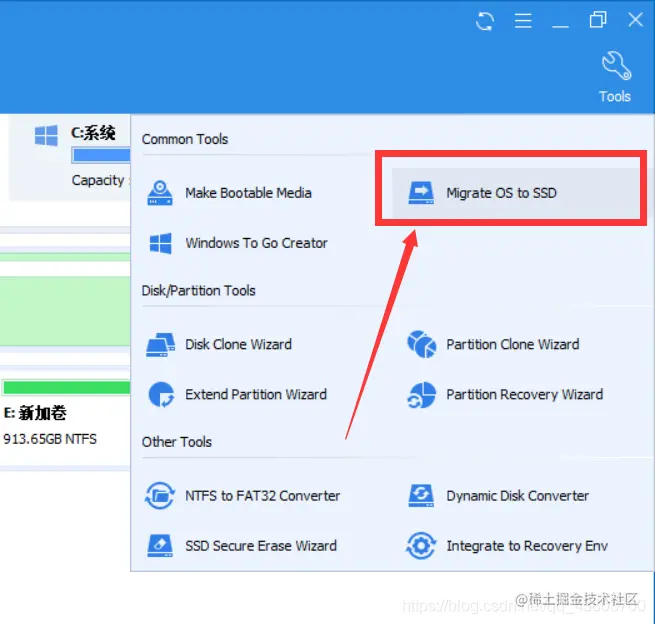Click the Partition Clone Wizard icon
Image resolution: width=655 pixels, height=624 pixels.
tap(421, 345)
